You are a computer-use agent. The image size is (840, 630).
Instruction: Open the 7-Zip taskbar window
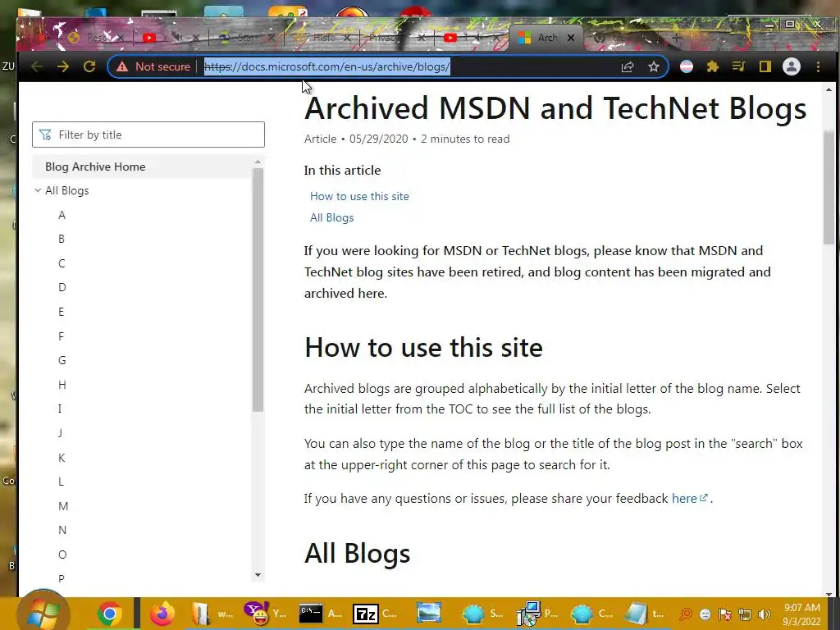point(375,614)
